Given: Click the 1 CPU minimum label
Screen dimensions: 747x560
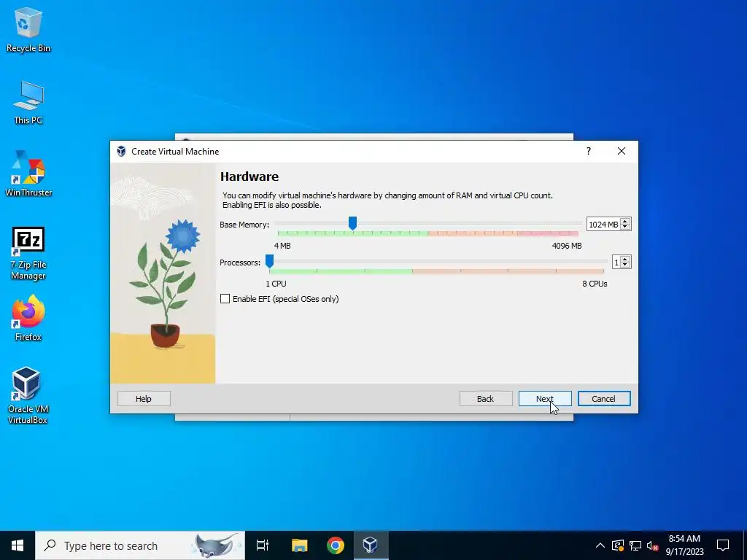Looking at the screenshot, I should [x=276, y=284].
